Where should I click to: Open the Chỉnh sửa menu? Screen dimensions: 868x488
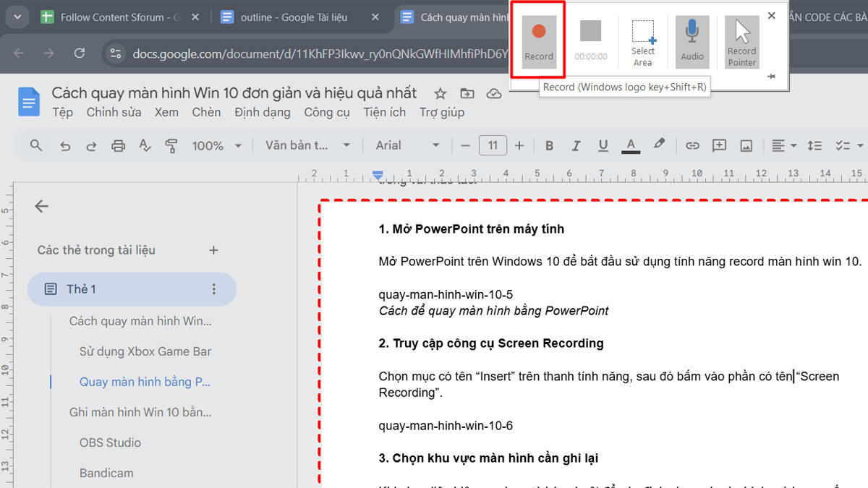[114, 112]
